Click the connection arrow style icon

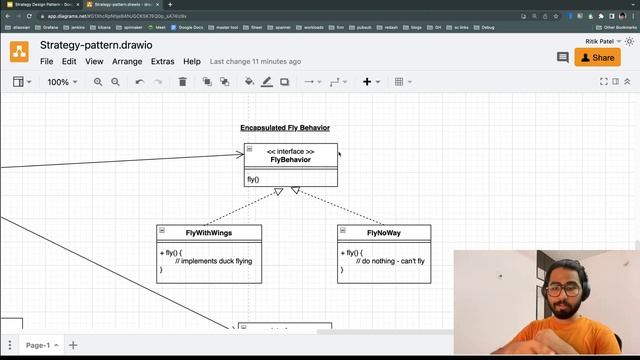(309, 82)
